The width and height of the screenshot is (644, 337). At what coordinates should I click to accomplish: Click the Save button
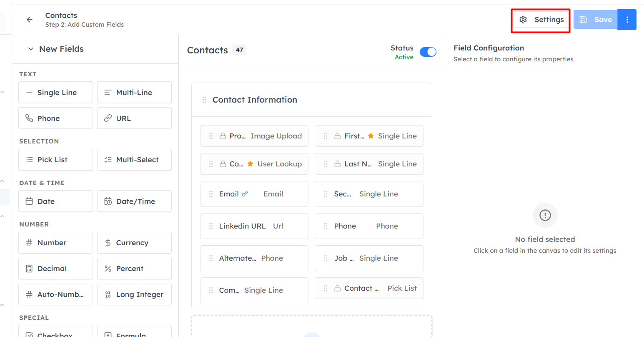595,20
